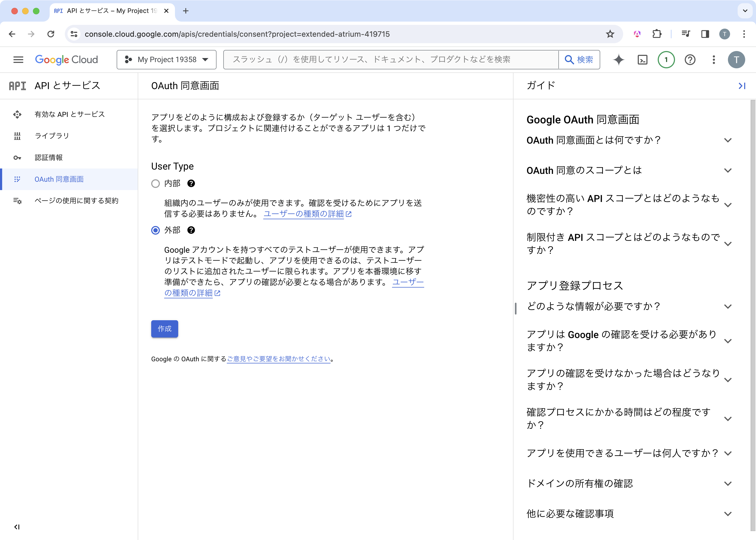Close the API とサービス browser tab
This screenshot has width=756, height=540.
tap(167, 11)
